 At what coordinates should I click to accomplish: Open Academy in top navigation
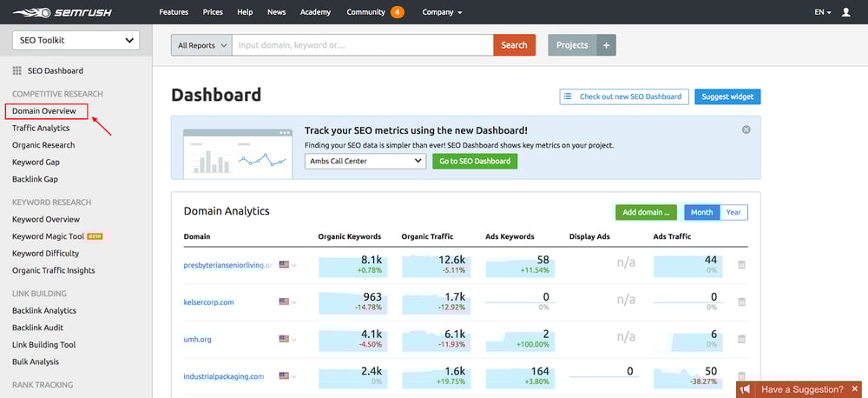316,12
